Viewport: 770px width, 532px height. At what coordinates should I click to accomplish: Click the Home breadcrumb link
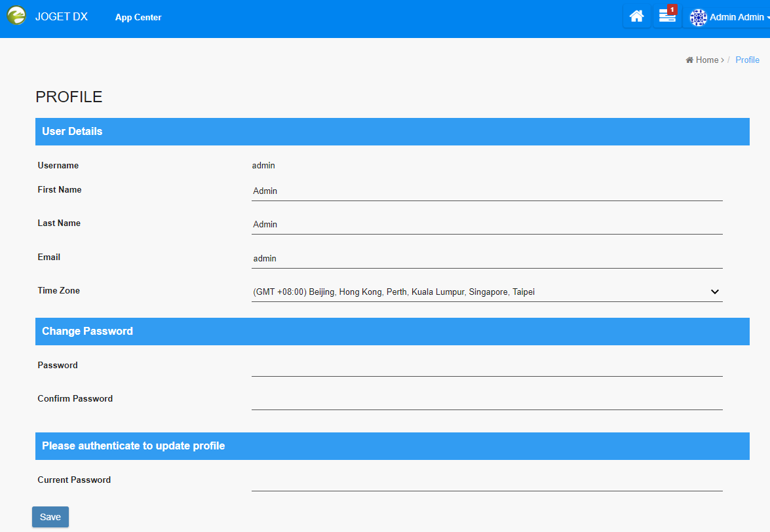click(706, 60)
